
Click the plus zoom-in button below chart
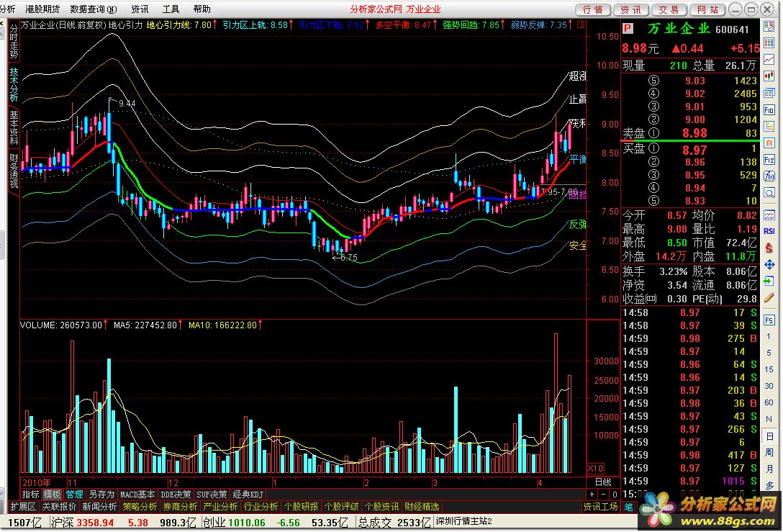coord(592,495)
